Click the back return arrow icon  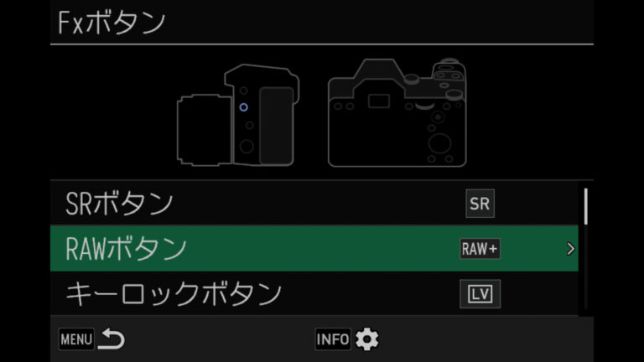tap(112, 339)
